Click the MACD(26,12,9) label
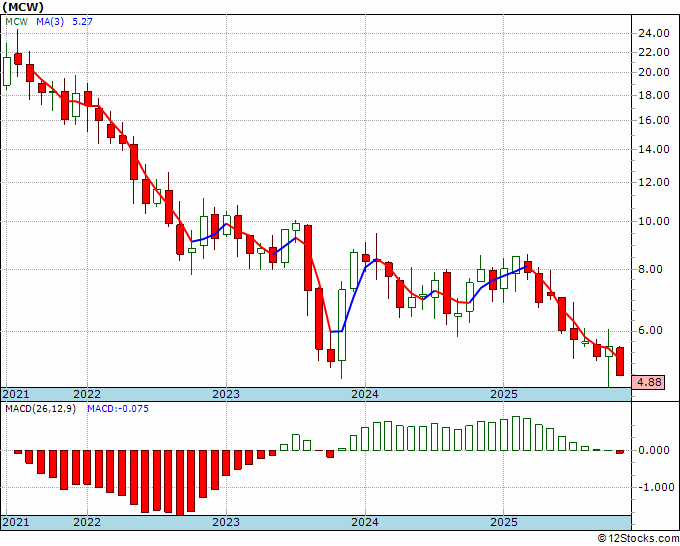Viewport: 680px width, 546px height. pyautogui.click(x=40, y=409)
